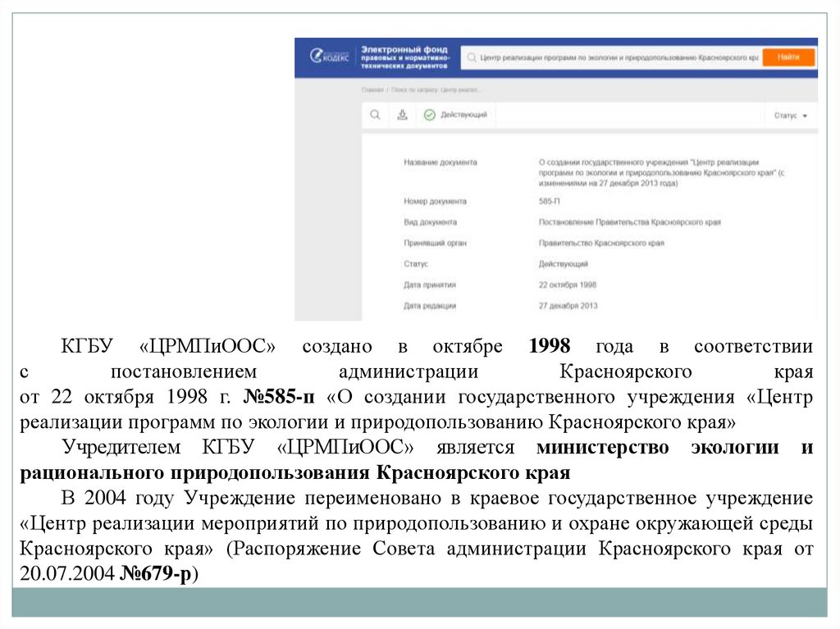Click the bold №585-п in the slide text
This screenshot has width=840, height=629.
(279, 398)
